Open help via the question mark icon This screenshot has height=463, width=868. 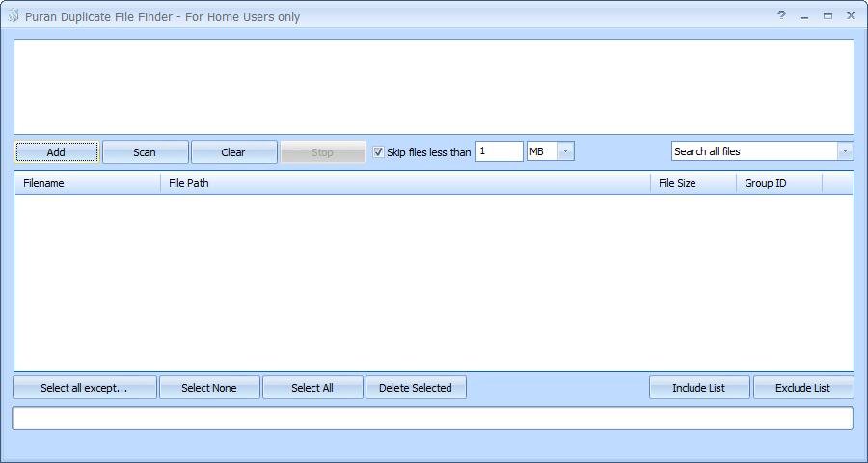(x=781, y=15)
